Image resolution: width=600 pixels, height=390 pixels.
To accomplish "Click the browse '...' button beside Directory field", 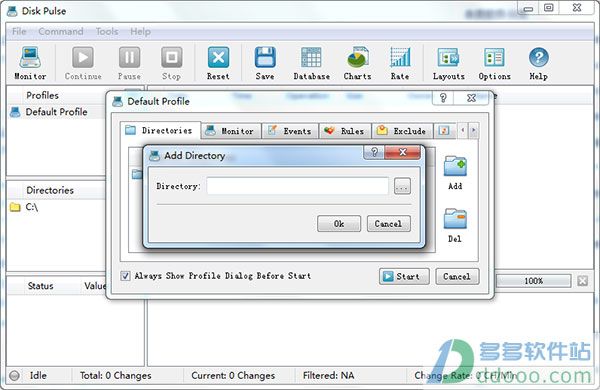I will click(x=402, y=186).
